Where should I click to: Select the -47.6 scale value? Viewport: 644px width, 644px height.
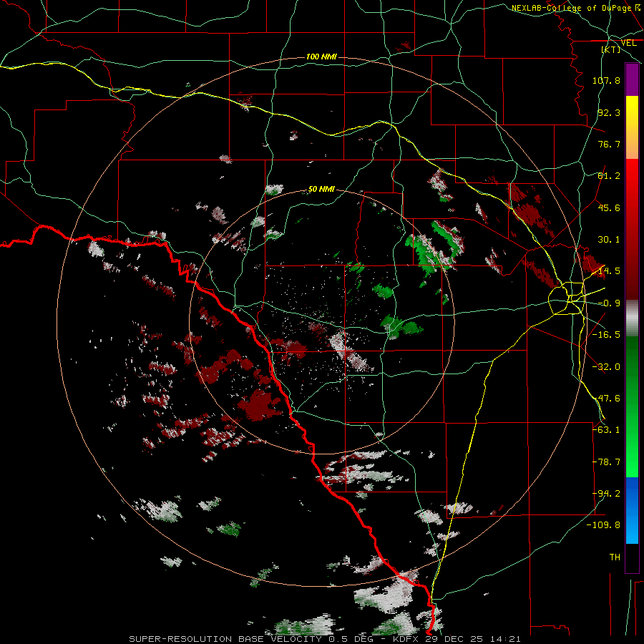(606, 399)
